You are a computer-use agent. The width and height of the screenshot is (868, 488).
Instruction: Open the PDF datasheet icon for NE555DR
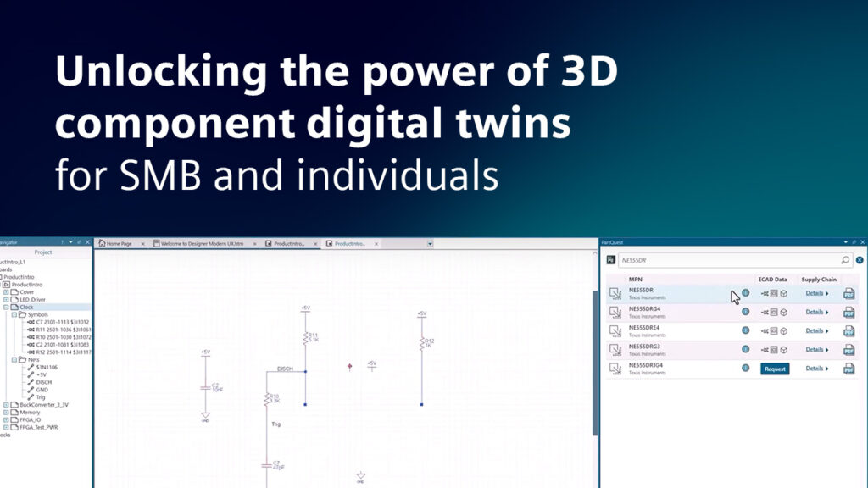[x=849, y=293]
